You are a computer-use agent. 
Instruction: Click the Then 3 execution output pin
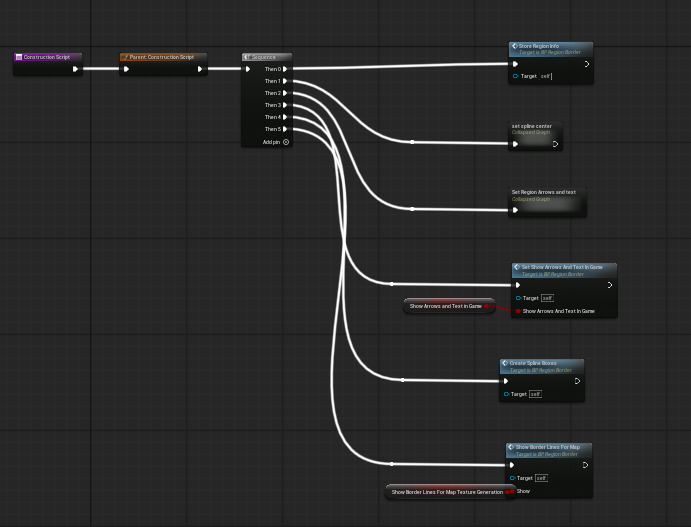tap(286, 105)
